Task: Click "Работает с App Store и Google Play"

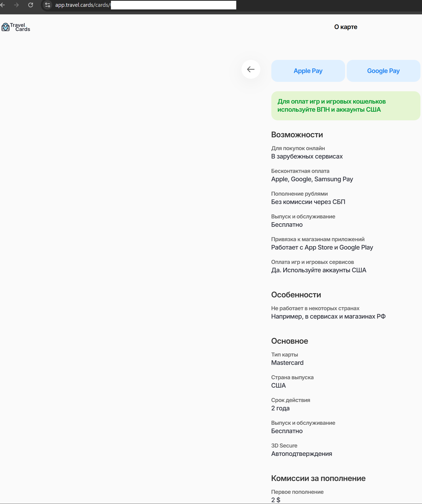Action: tap(322, 247)
